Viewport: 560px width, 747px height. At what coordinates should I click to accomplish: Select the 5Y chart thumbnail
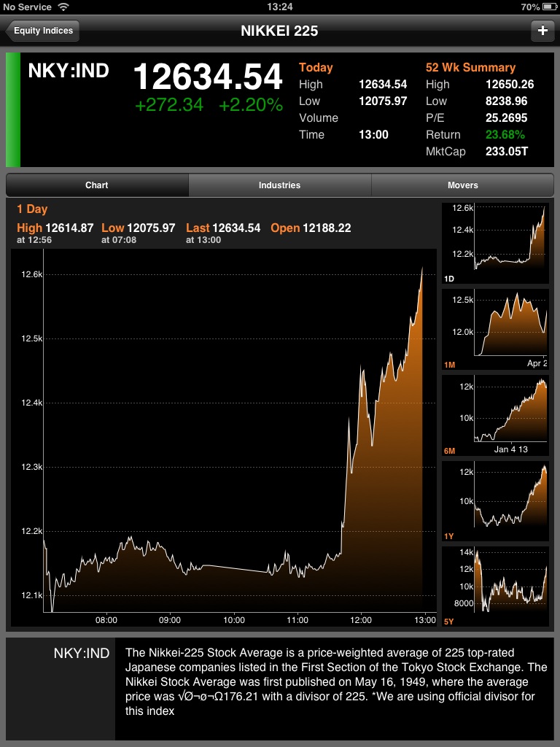(x=495, y=587)
